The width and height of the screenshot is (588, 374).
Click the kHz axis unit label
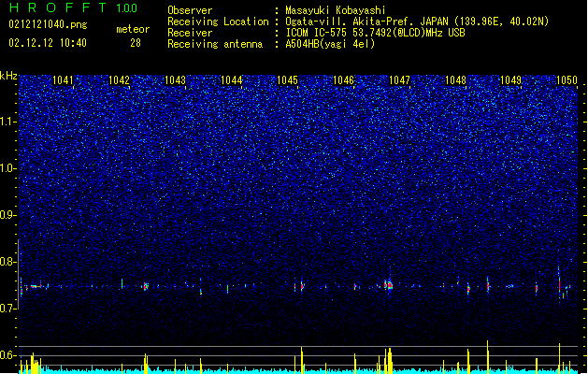8,76
